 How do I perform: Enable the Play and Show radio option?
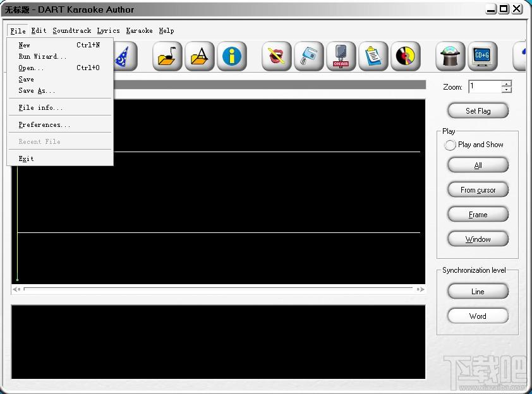[x=450, y=145]
